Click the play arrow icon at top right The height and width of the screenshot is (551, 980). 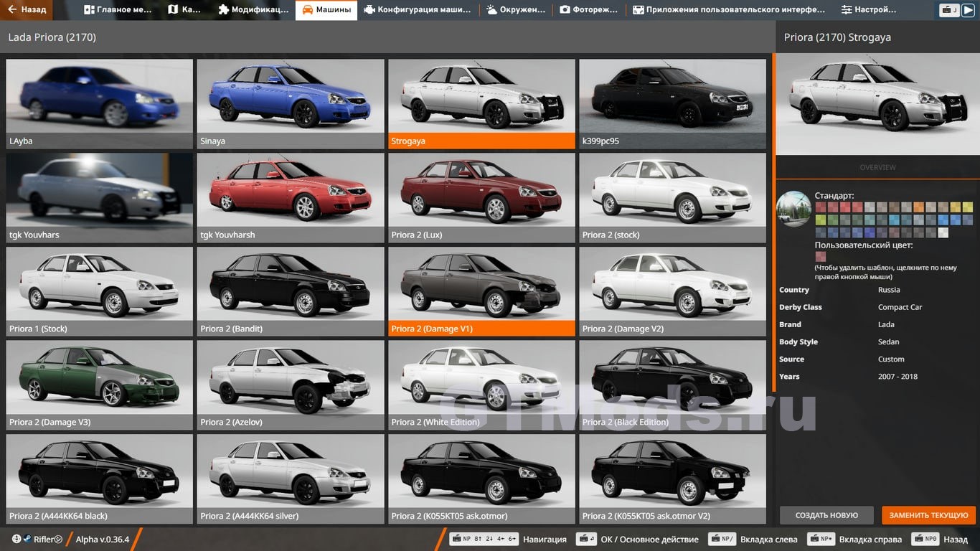[969, 10]
